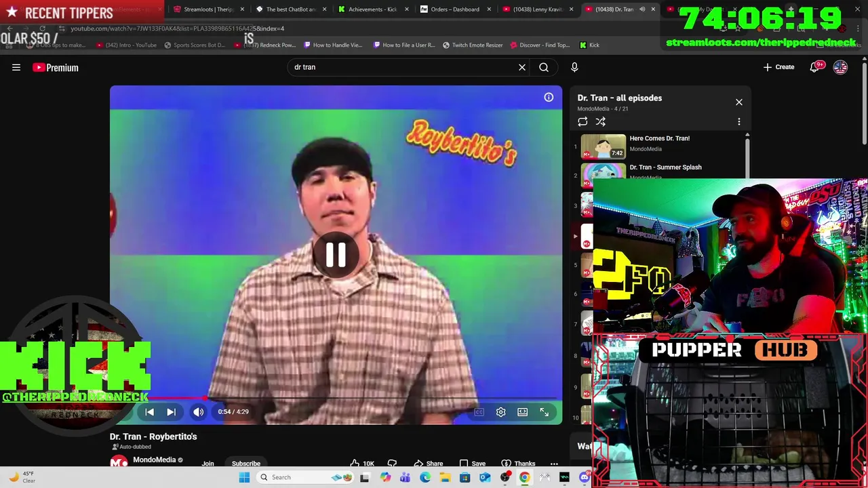Open the Kick bookmark
The width and height of the screenshot is (868, 488).
point(589,45)
